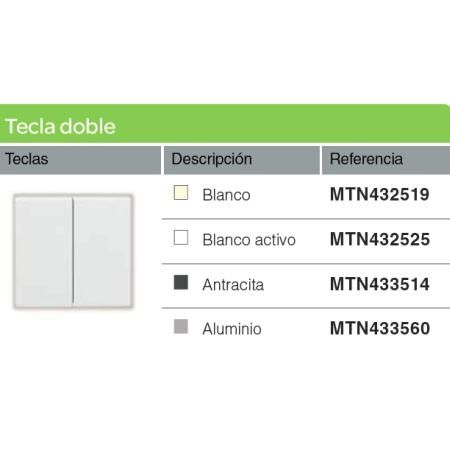Click the left half of the double key
The height and width of the screenshot is (450, 450).
(x=43, y=251)
